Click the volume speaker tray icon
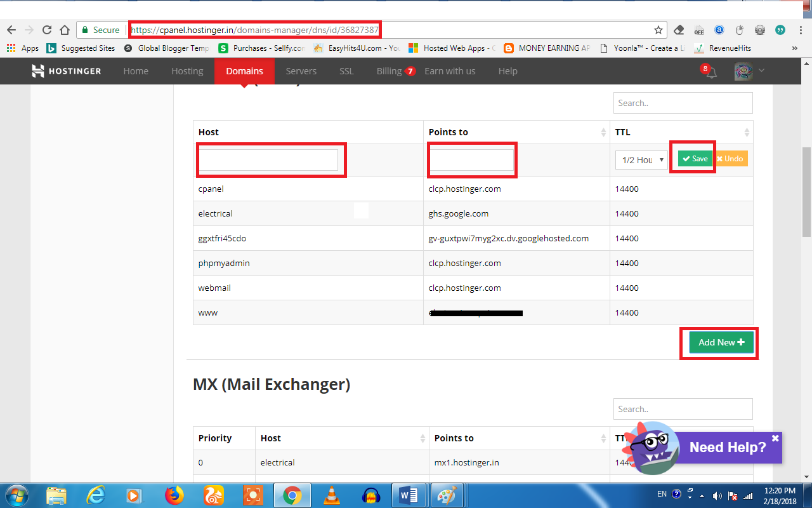 pyautogui.click(x=717, y=495)
